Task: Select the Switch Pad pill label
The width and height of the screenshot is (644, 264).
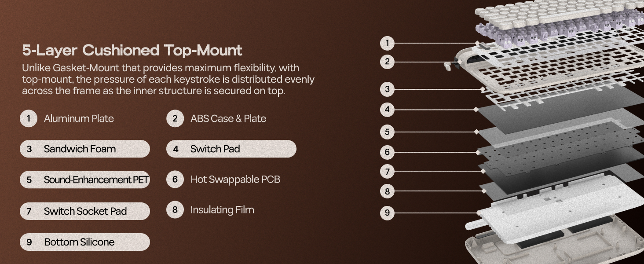Action: tap(231, 149)
